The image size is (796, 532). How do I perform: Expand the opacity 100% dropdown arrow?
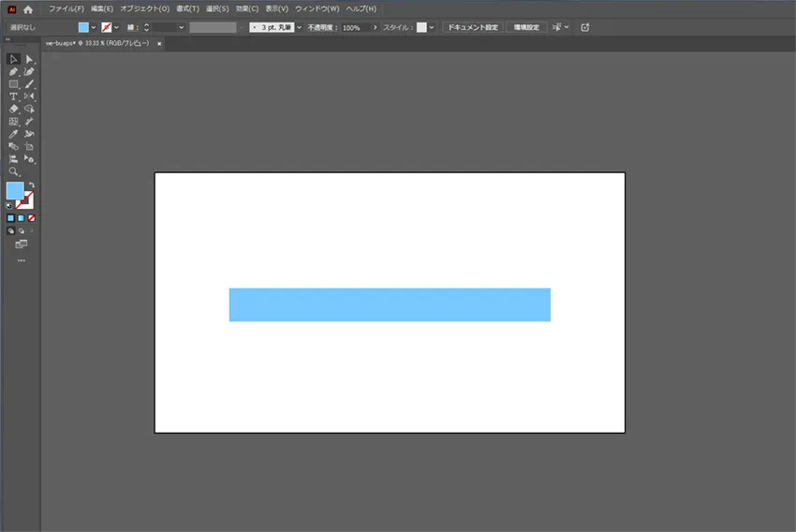coord(376,27)
